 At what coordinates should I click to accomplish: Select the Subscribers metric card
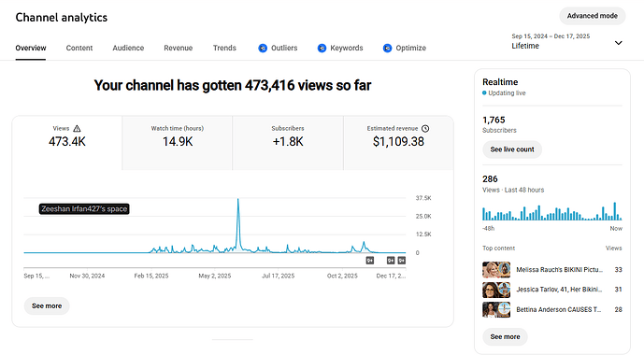pos(288,143)
